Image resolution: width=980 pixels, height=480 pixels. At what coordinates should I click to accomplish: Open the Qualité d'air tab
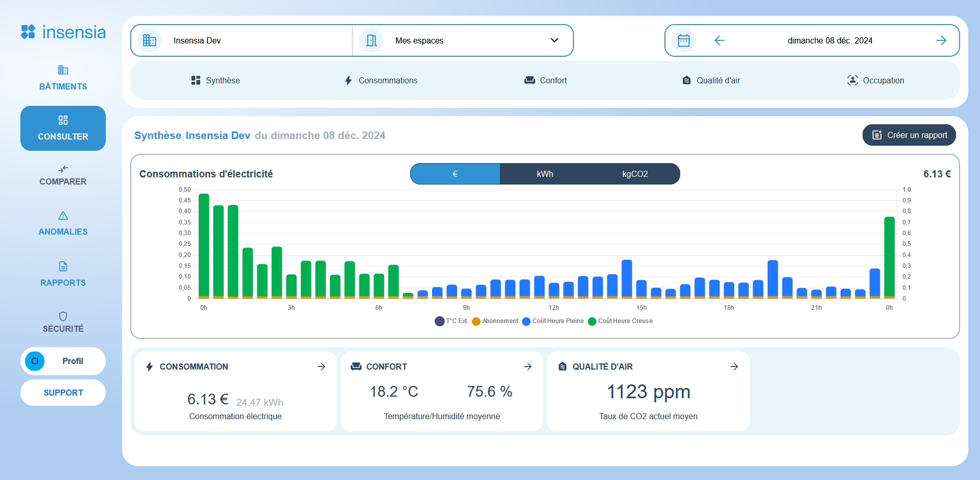click(x=711, y=80)
